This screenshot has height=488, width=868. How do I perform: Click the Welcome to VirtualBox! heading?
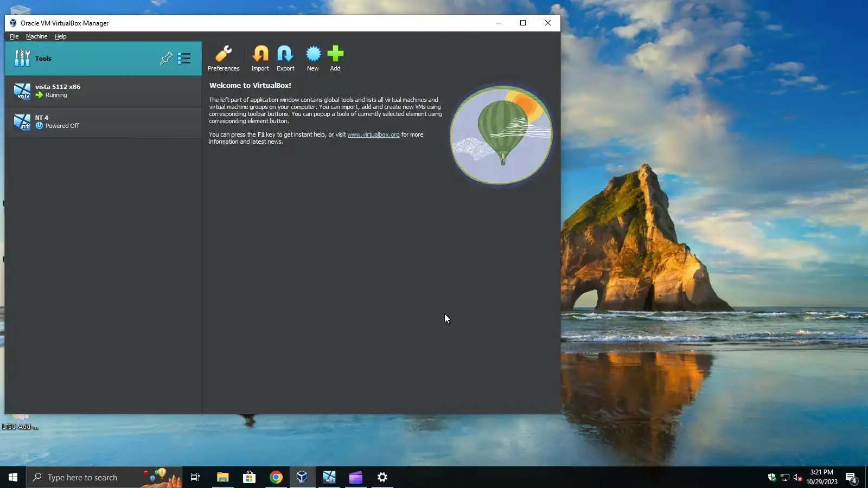tap(250, 85)
